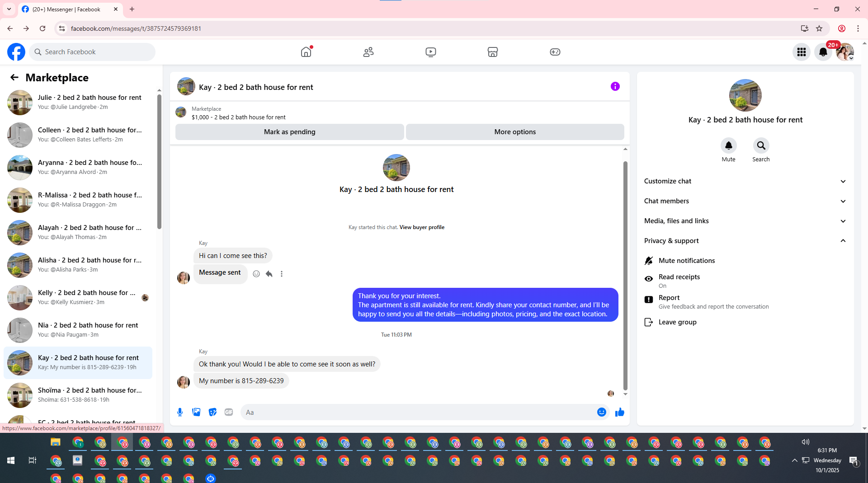Open Alisha's conversation thread
Viewport: 868px width, 483px height.
(78, 265)
